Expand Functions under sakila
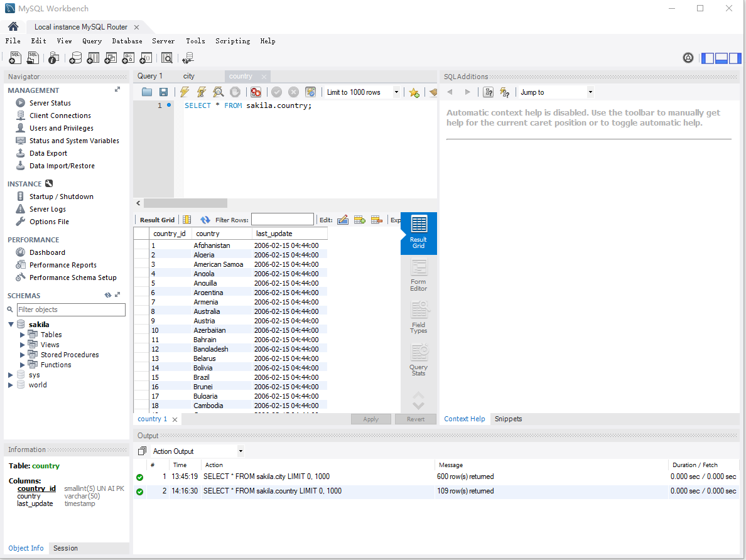This screenshot has height=560, width=746. point(23,365)
